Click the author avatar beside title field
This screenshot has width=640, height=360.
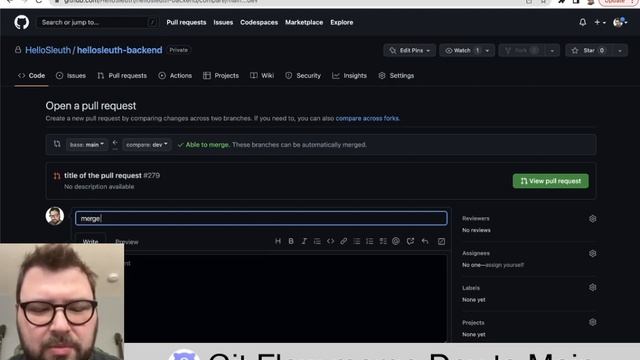[x=55, y=216]
